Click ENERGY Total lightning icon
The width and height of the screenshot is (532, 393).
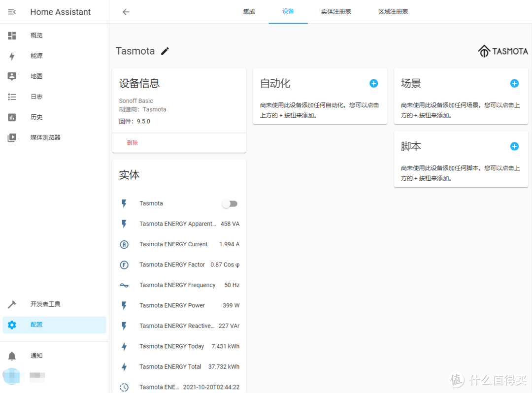pyautogui.click(x=124, y=366)
